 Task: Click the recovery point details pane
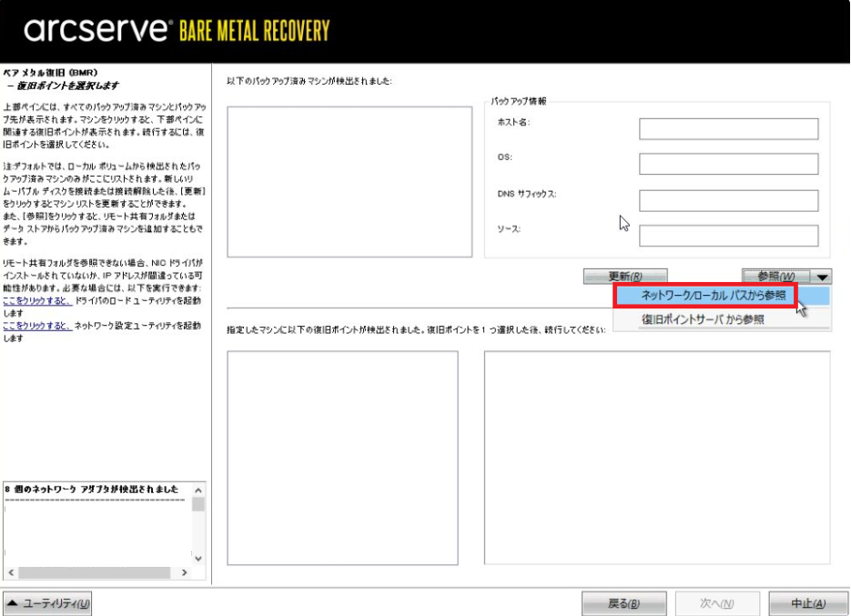(x=657, y=458)
